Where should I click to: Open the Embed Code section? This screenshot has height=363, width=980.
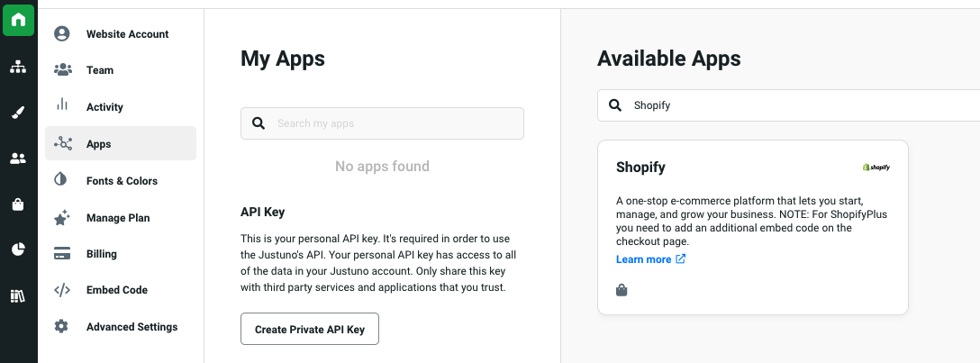[x=117, y=290]
